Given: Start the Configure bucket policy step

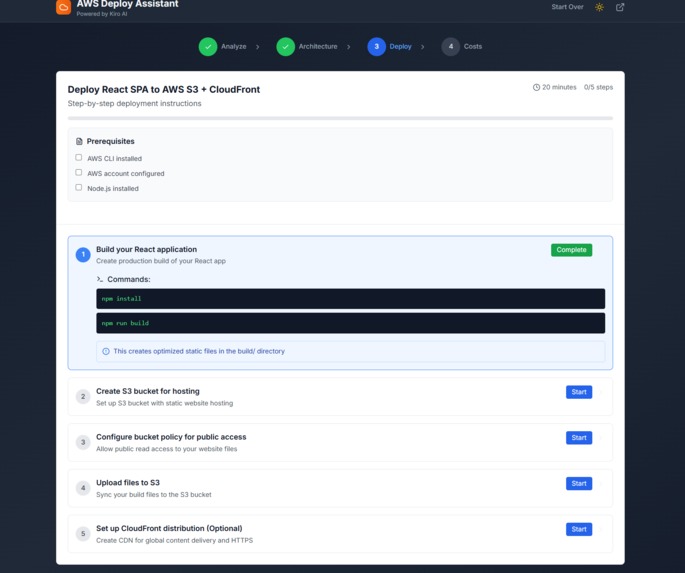Looking at the screenshot, I should (x=579, y=438).
